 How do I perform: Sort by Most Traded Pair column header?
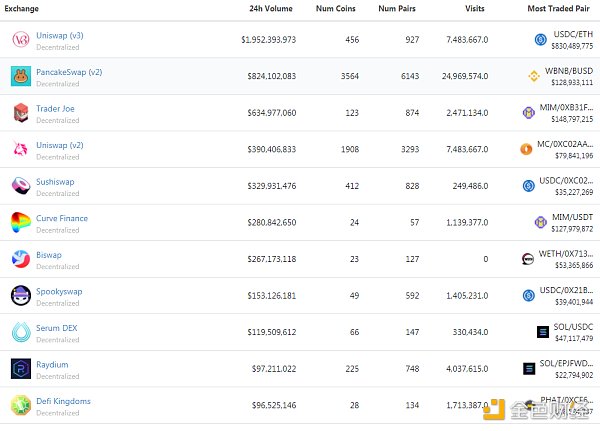[558, 8]
